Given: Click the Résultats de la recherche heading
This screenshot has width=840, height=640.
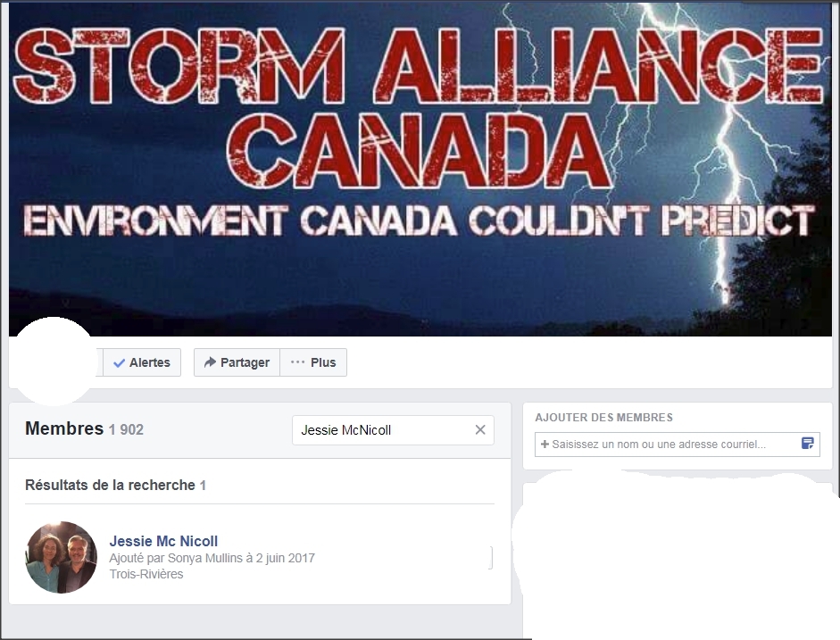Looking at the screenshot, I should point(110,486).
